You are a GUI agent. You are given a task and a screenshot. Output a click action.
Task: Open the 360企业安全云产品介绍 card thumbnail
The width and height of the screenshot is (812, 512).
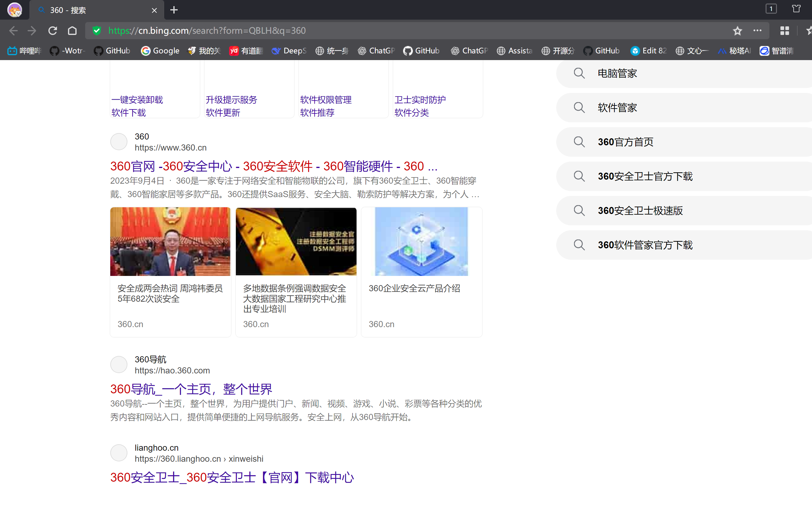[421, 242]
